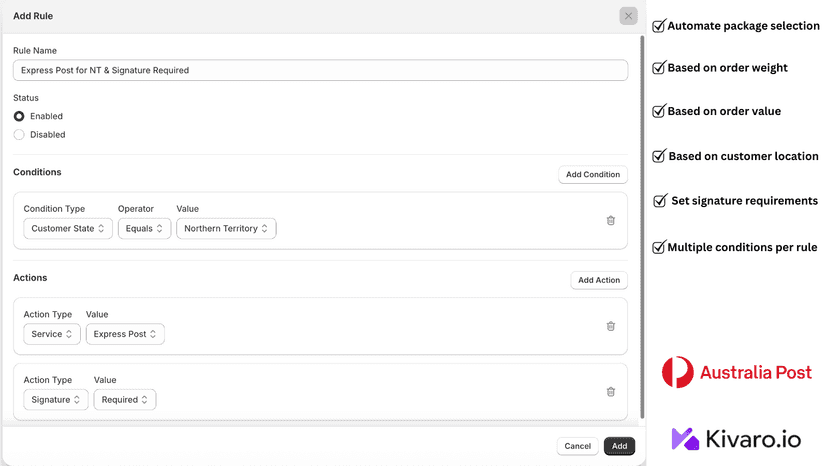Click the checkmark beside Multiple conditions per rule
828x466 pixels.
pos(658,247)
